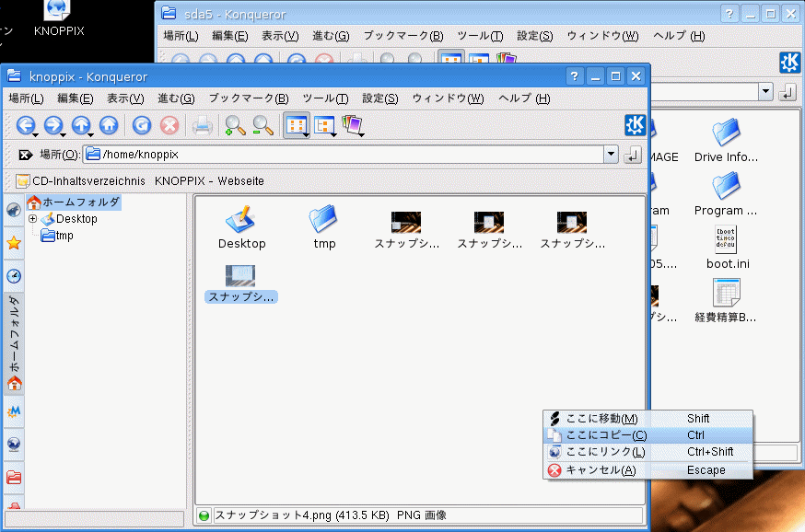
Task: Choose "ここにコピー" from the drop menu
Action: point(606,435)
